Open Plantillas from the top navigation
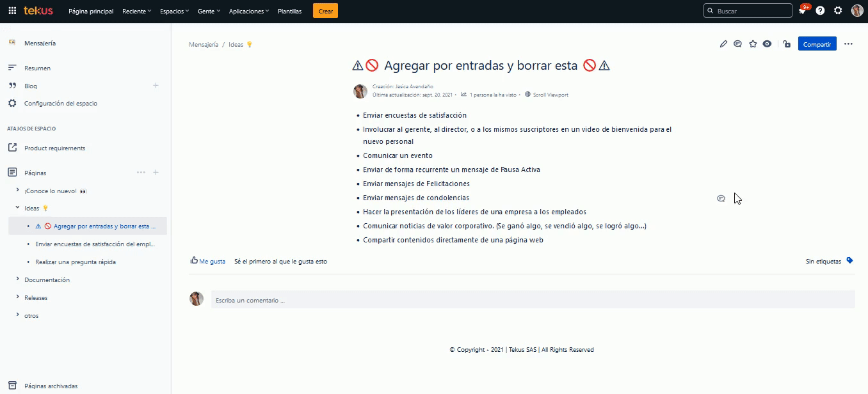The image size is (868, 394). coord(289,11)
